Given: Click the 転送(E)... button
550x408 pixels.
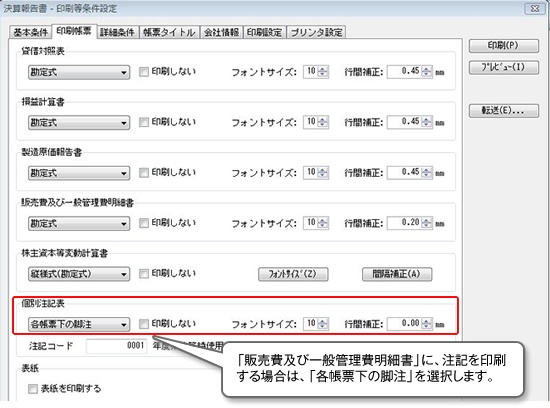Looking at the screenshot, I should pyautogui.click(x=503, y=111).
